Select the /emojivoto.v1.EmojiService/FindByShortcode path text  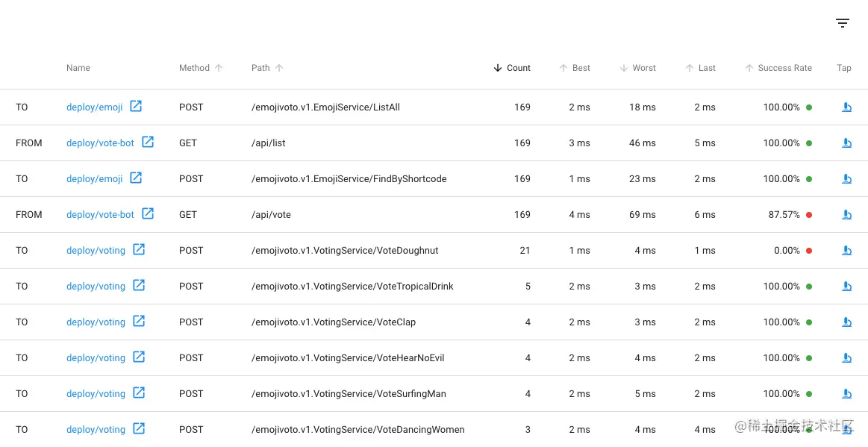tap(349, 178)
